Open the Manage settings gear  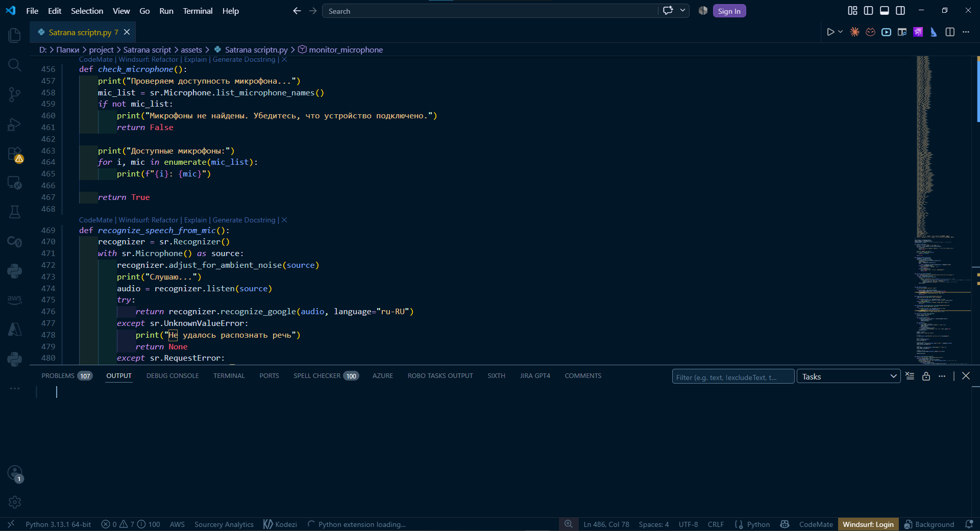tap(15, 502)
